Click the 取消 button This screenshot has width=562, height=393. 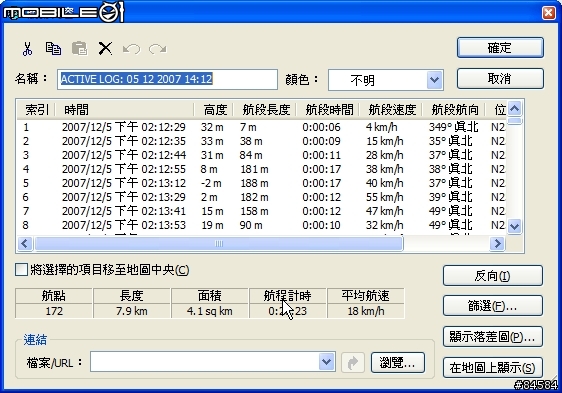click(500, 79)
